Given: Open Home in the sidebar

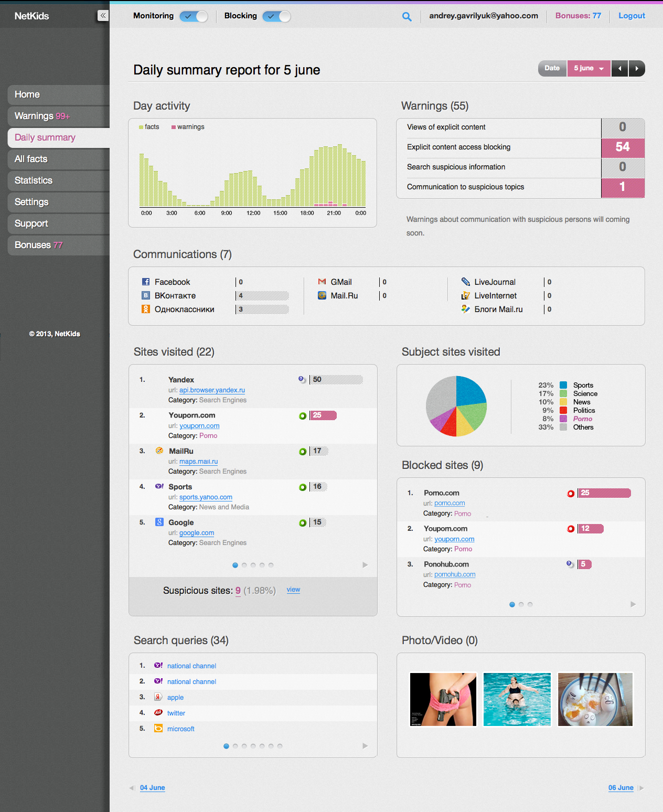Looking at the screenshot, I should coord(59,94).
